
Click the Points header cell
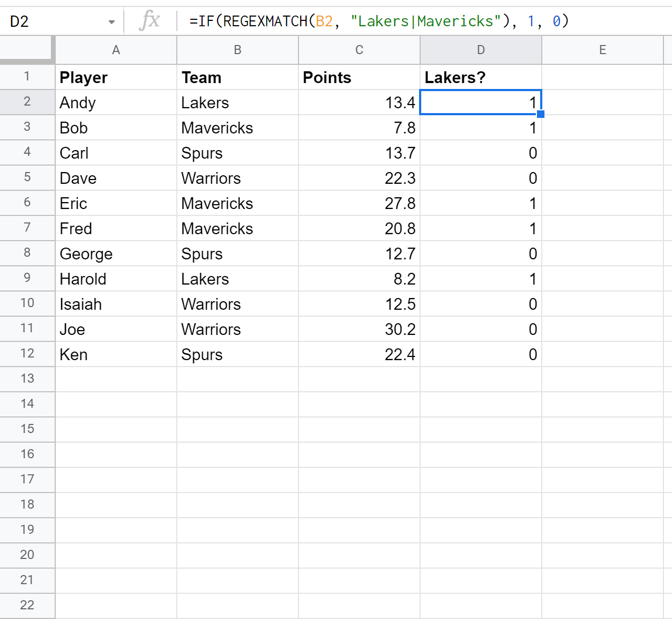[x=359, y=77]
